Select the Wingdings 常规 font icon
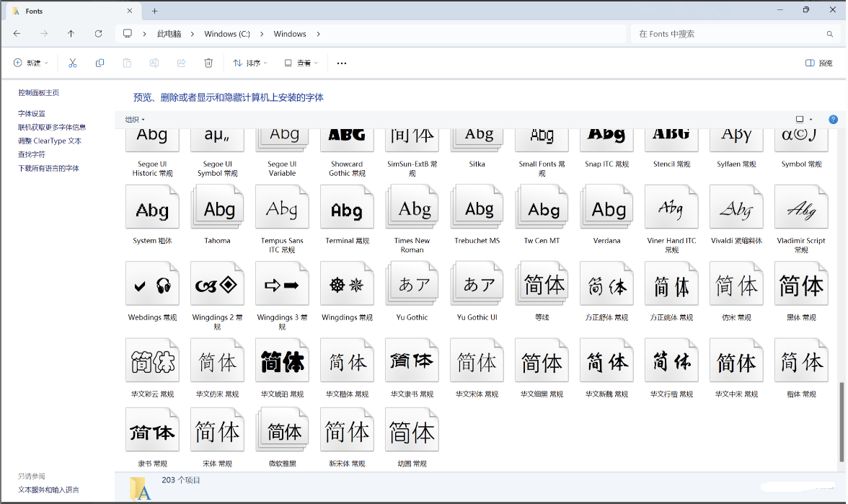The image size is (848, 504). coord(348,283)
